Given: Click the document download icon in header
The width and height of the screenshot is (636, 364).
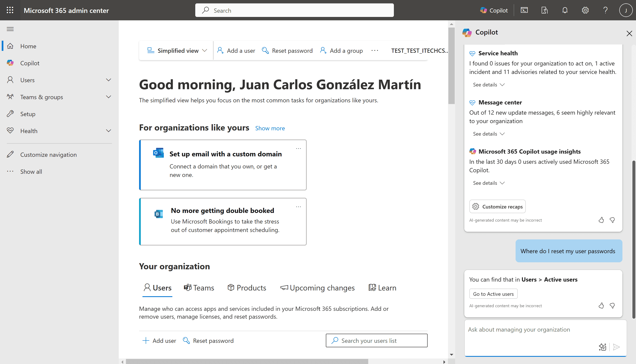Looking at the screenshot, I should (x=544, y=10).
